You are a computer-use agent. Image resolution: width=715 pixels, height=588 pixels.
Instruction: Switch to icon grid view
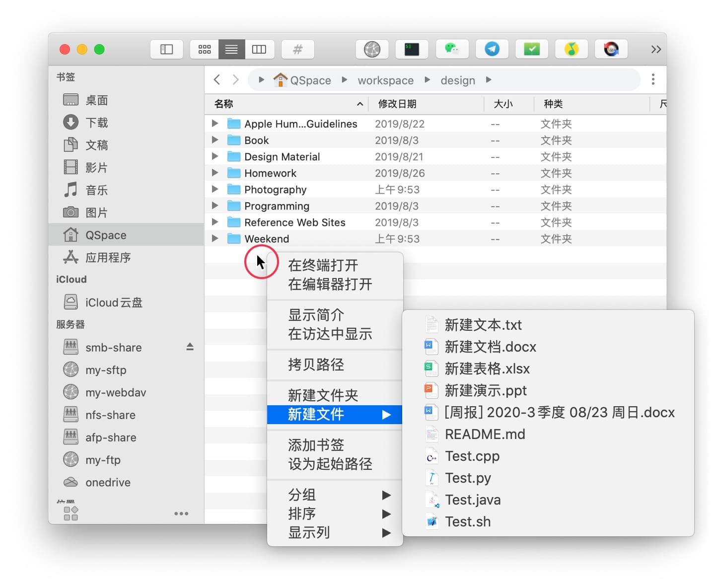point(205,49)
